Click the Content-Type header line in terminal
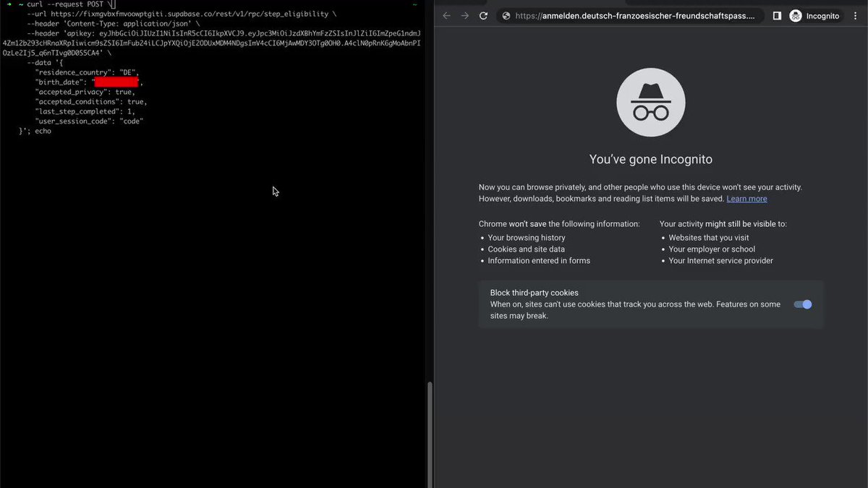868x488 pixels. (x=114, y=24)
